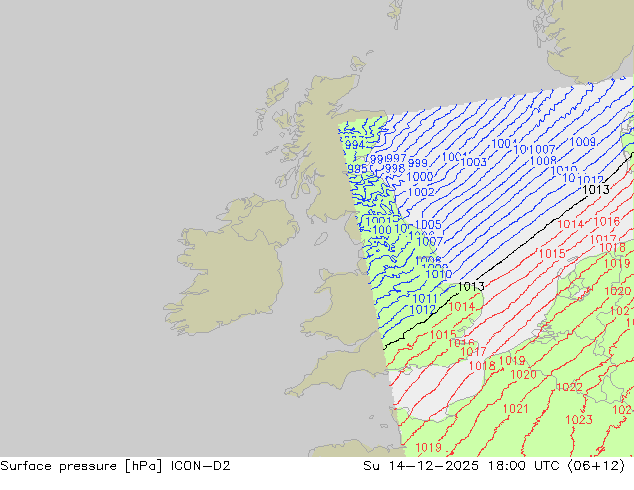Click the red 1023 isobar value
The width and height of the screenshot is (634, 490).
click(579, 420)
